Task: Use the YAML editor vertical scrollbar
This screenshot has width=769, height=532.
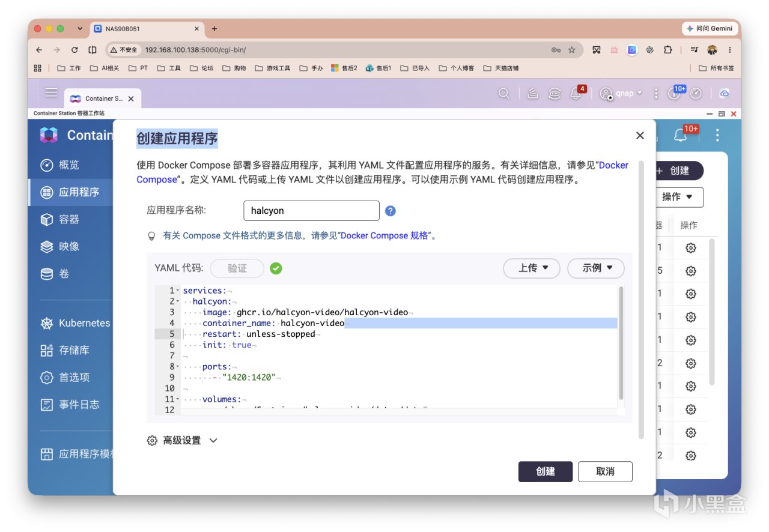Action: 621,342
